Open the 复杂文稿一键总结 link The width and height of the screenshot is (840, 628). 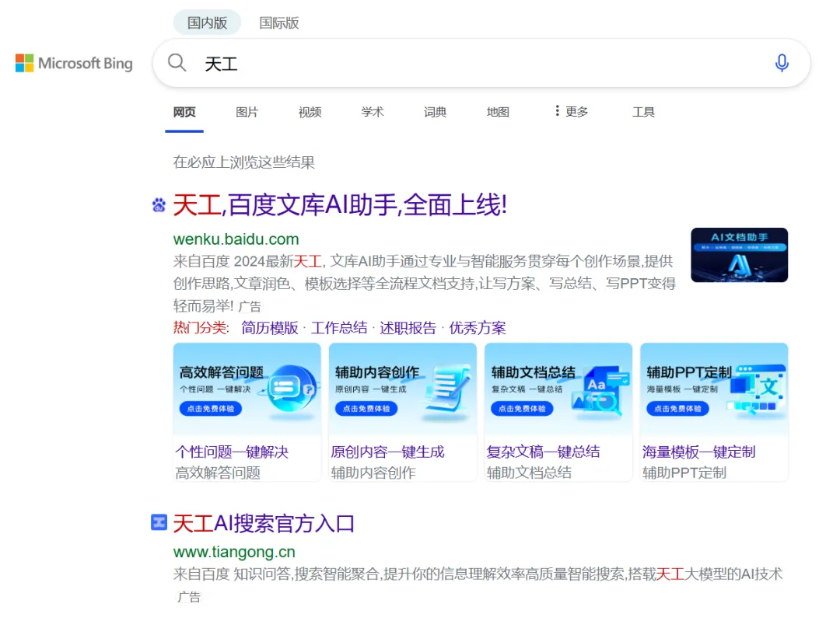[543, 452]
